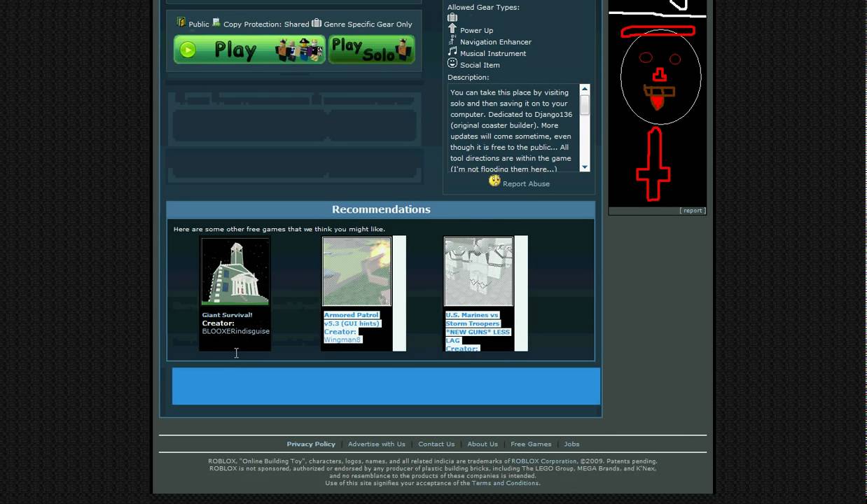Viewport: 867px width, 504px height.
Task: Open the Contact Us footer link
Action: click(436, 444)
